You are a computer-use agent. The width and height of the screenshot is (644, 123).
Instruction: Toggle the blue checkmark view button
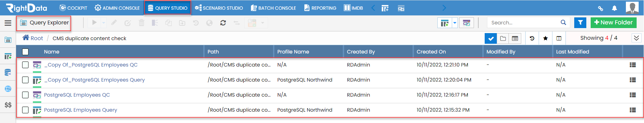click(491, 38)
